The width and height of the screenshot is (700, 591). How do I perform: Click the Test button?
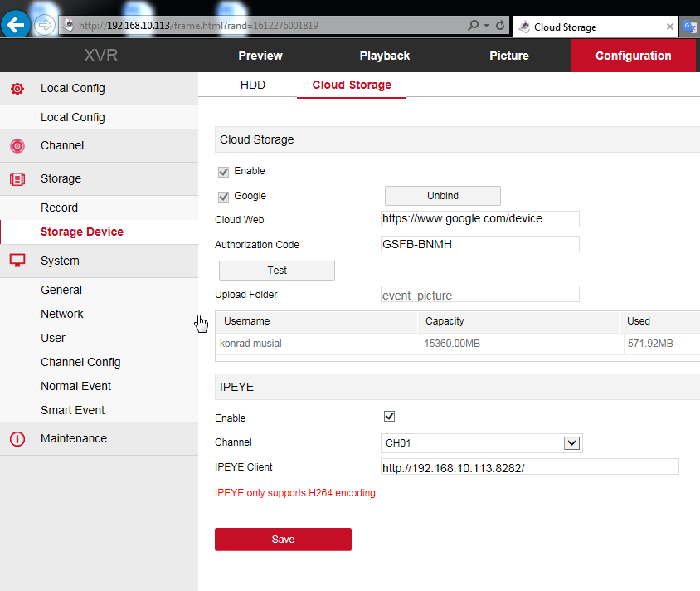(276, 270)
